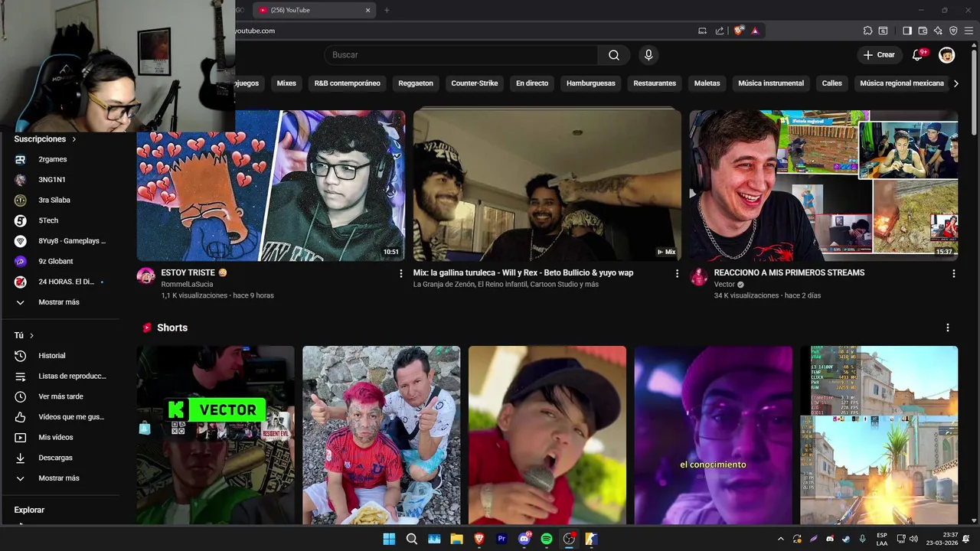Open the 5Tech subscription channel
This screenshot has width=980, height=551.
pyautogui.click(x=61, y=220)
